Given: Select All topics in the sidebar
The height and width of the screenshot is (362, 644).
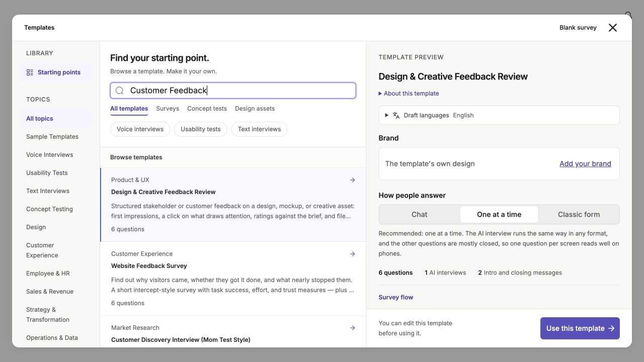Looking at the screenshot, I should (x=56, y=119).
